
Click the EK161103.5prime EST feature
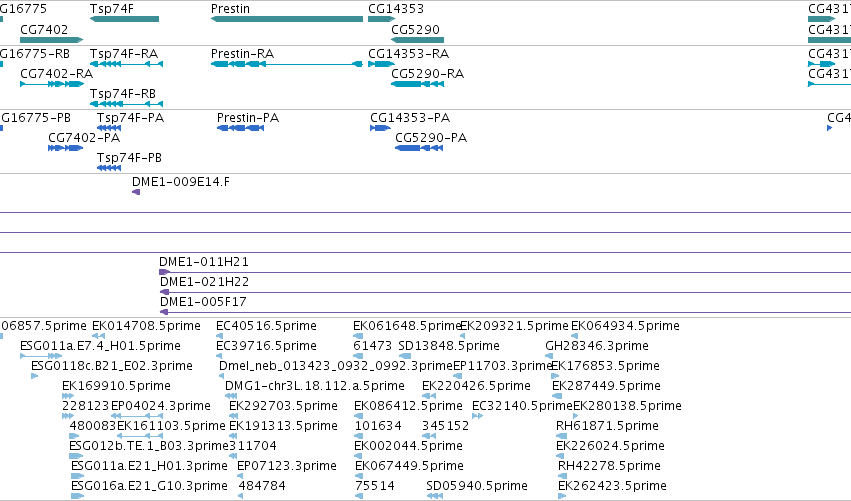coord(140,436)
